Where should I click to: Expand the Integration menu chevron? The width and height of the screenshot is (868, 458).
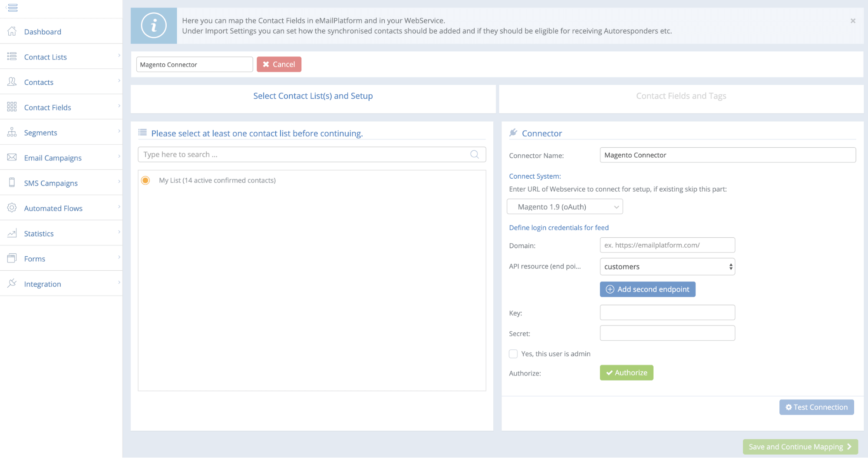[119, 282]
